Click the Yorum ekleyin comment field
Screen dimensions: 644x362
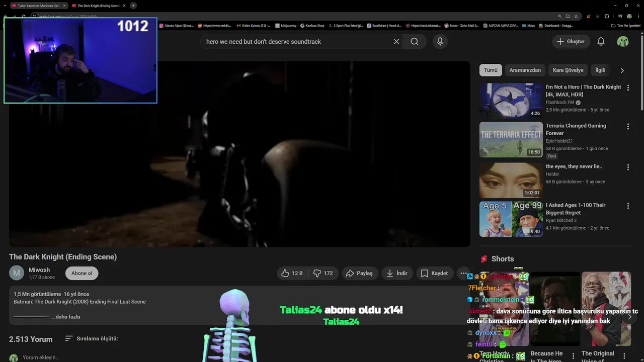coord(41,357)
